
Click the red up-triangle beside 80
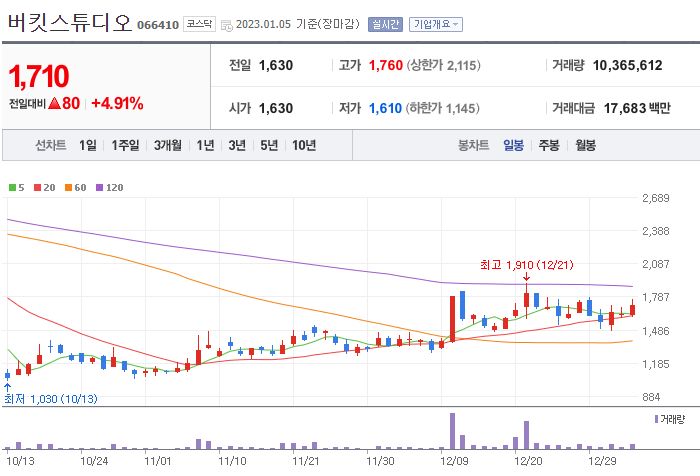pyautogui.click(x=54, y=104)
